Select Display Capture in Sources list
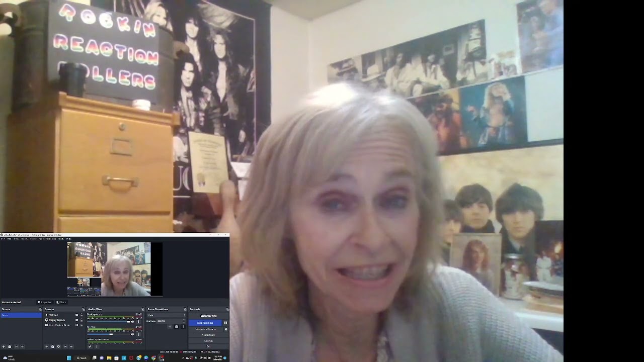 [x=57, y=320]
